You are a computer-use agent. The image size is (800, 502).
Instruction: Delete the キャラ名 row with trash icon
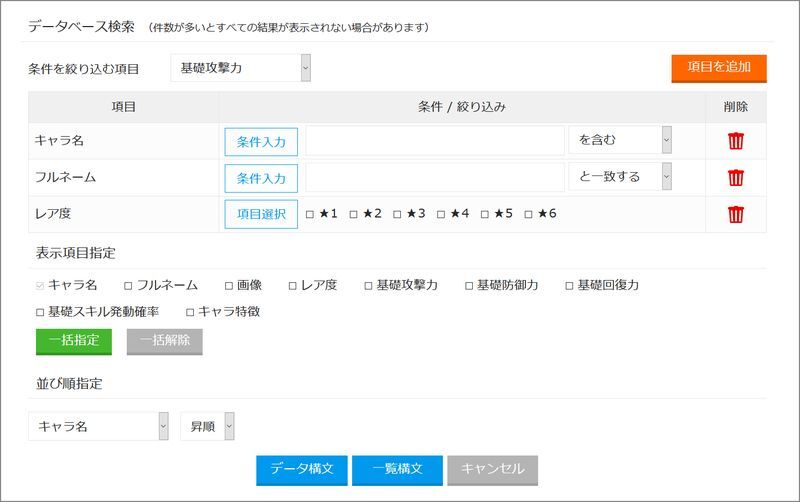point(736,141)
